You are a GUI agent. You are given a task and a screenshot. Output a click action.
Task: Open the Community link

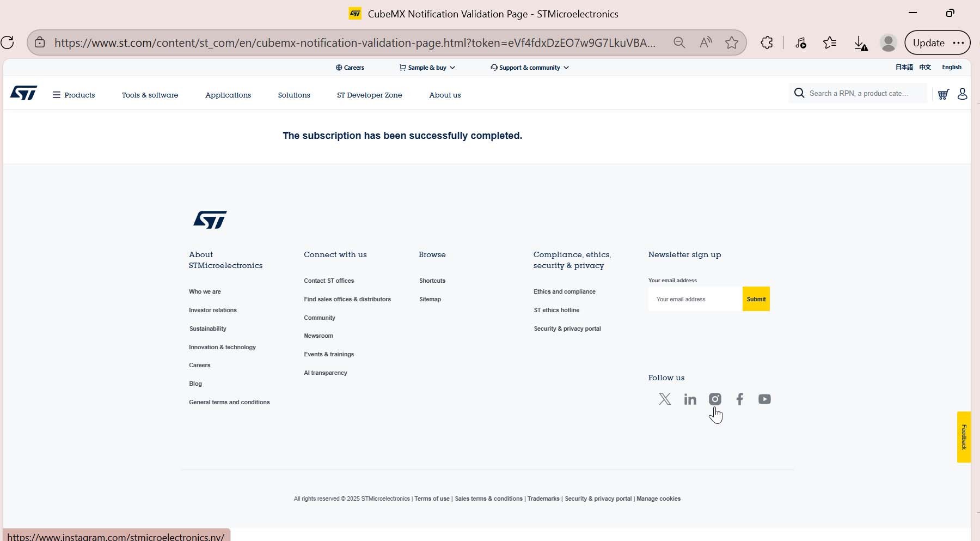coord(320,318)
